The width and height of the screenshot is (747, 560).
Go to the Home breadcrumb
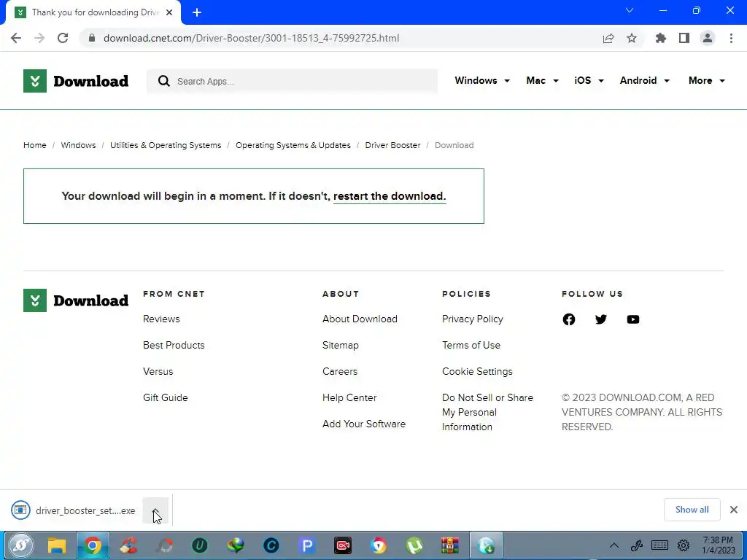click(x=35, y=145)
